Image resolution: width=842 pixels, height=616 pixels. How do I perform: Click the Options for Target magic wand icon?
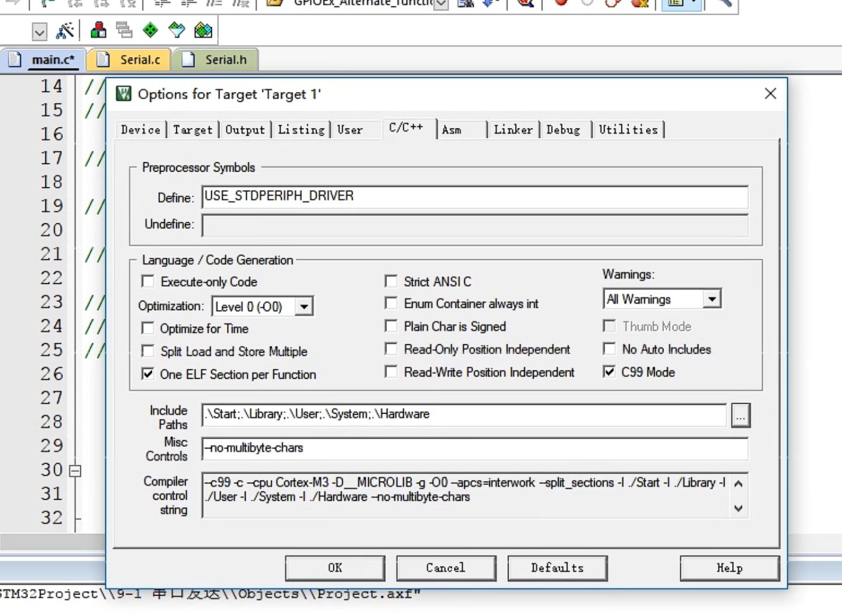pyautogui.click(x=65, y=30)
